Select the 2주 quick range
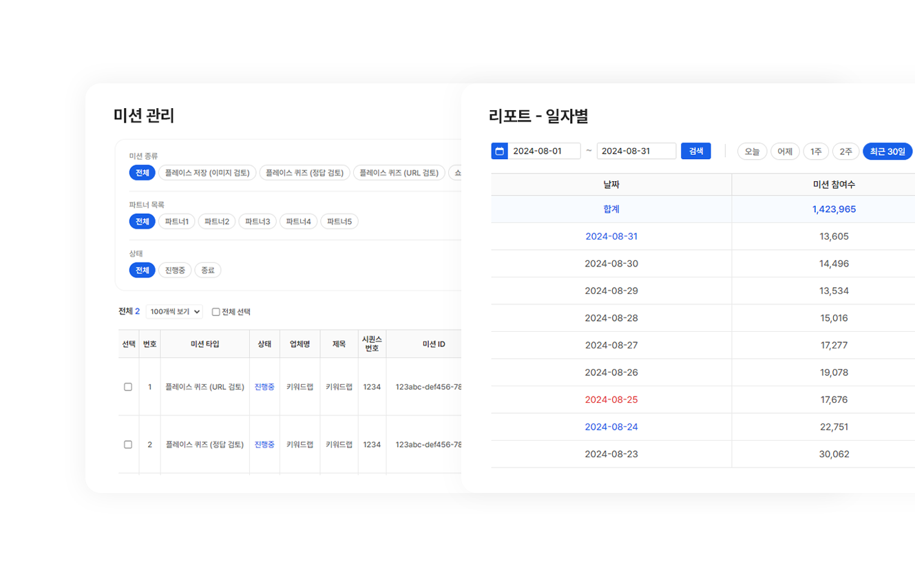The width and height of the screenshot is (915, 588). tap(845, 151)
